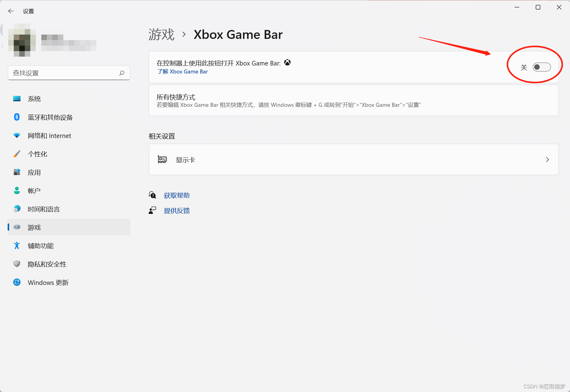
Task: Click the pixelated user profile picture
Action: point(22,40)
